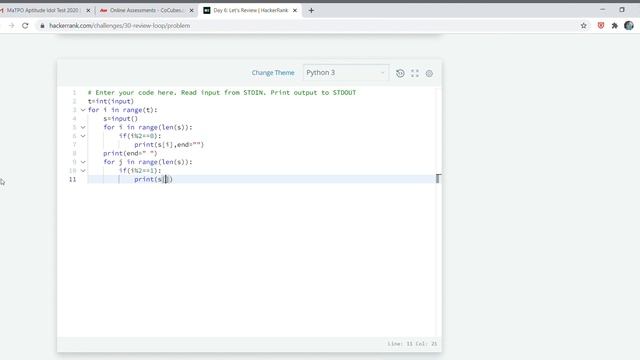Reload the page
Screen dimensions: 640x360
coord(25,25)
